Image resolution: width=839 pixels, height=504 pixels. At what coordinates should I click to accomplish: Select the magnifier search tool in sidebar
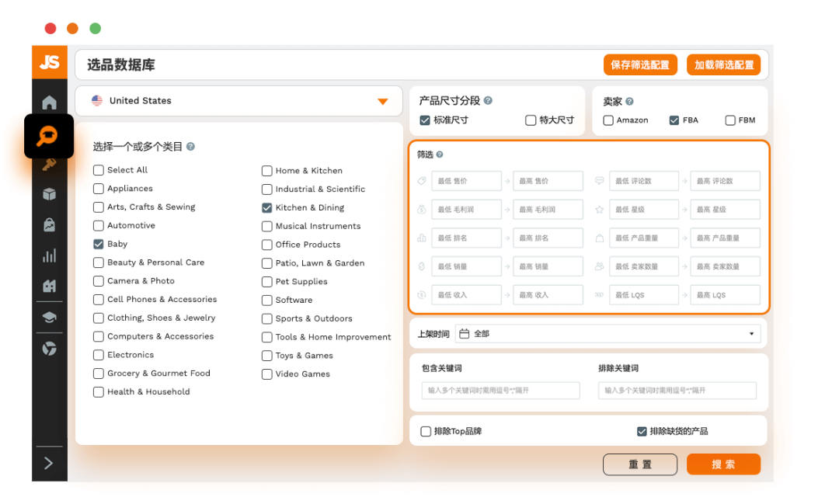pyautogui.click(x=49, y=135)
